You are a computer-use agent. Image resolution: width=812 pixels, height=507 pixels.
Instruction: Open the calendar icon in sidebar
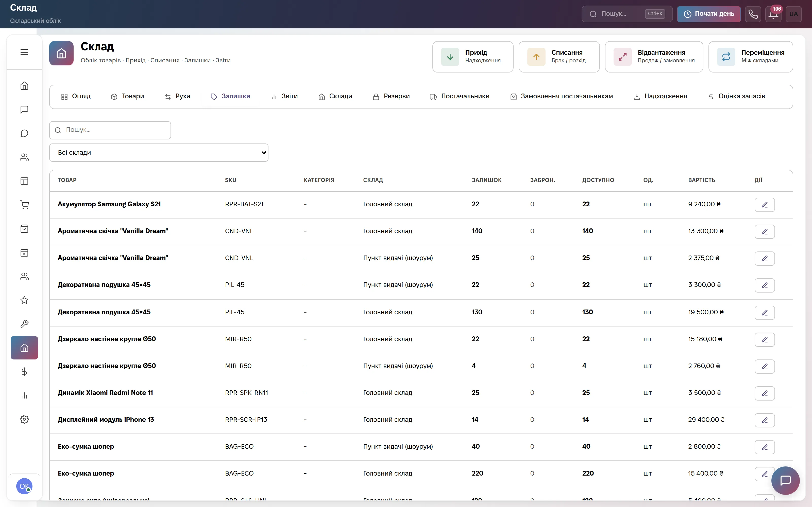[x=24, y=252]
